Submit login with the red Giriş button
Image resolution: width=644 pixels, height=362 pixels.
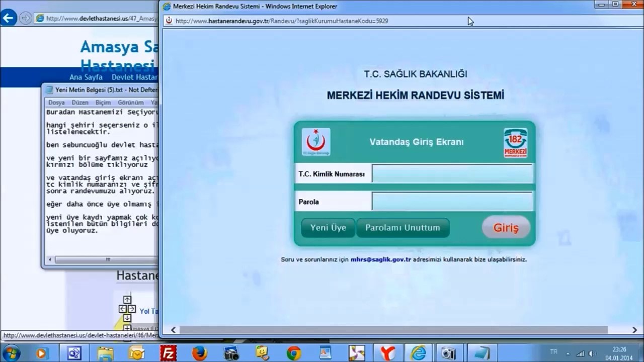[506, 228]
